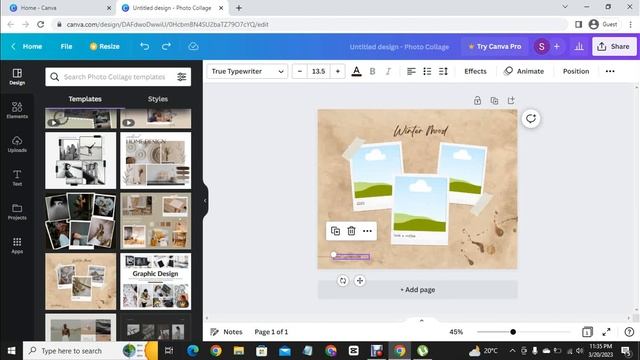Viewport: 640px width, 360px height.
Task: Select the Home Design template thumbnail
Action: 156,160
